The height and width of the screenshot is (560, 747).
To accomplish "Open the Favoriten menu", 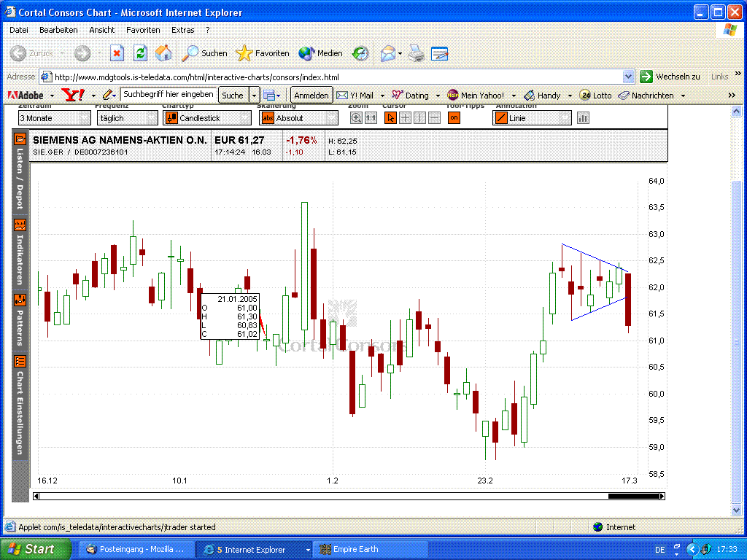I will point(143,30).
